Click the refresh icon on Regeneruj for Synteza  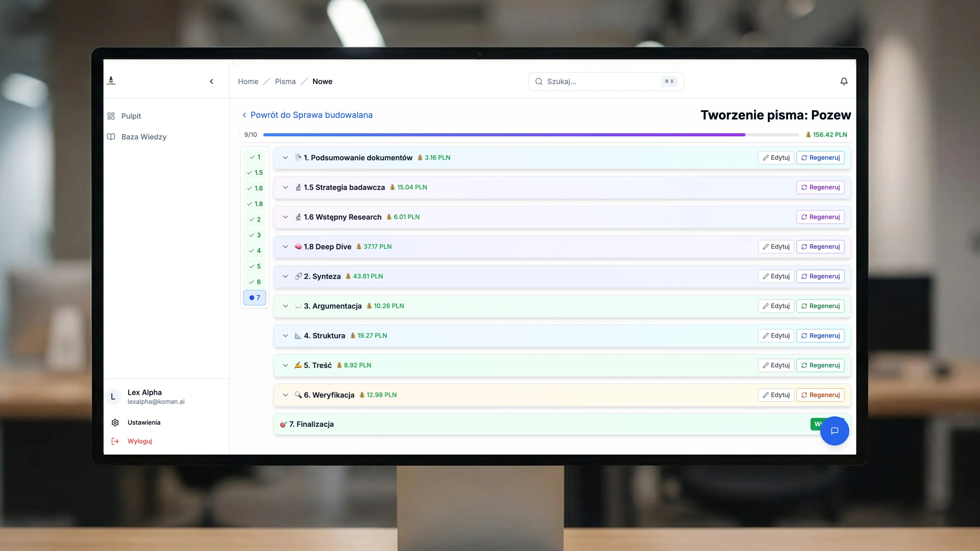pos(804,277)
